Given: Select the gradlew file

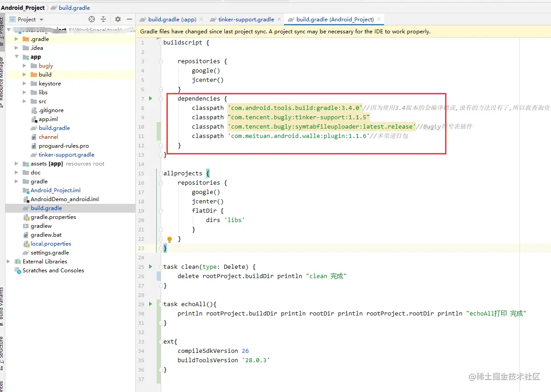Looking at the screenshot, I should pyautogui.click(x=41, y=226).
